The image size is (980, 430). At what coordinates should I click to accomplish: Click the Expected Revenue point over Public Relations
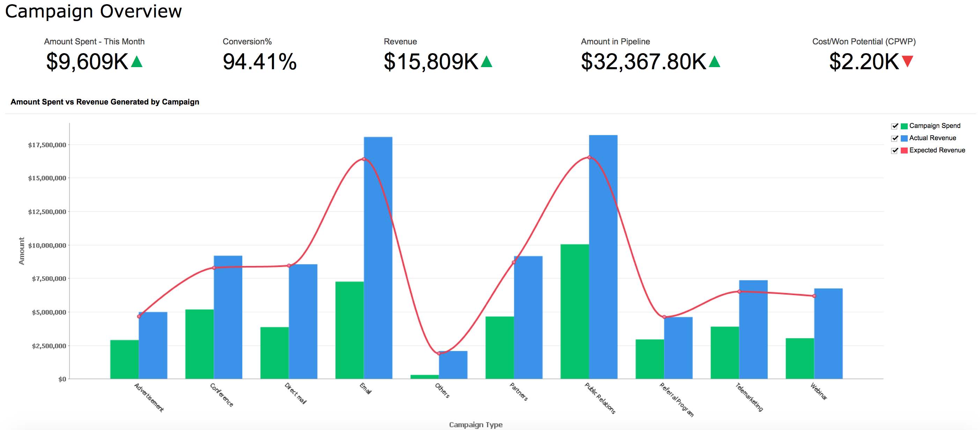pyautogui.click(x=589, y=157)
